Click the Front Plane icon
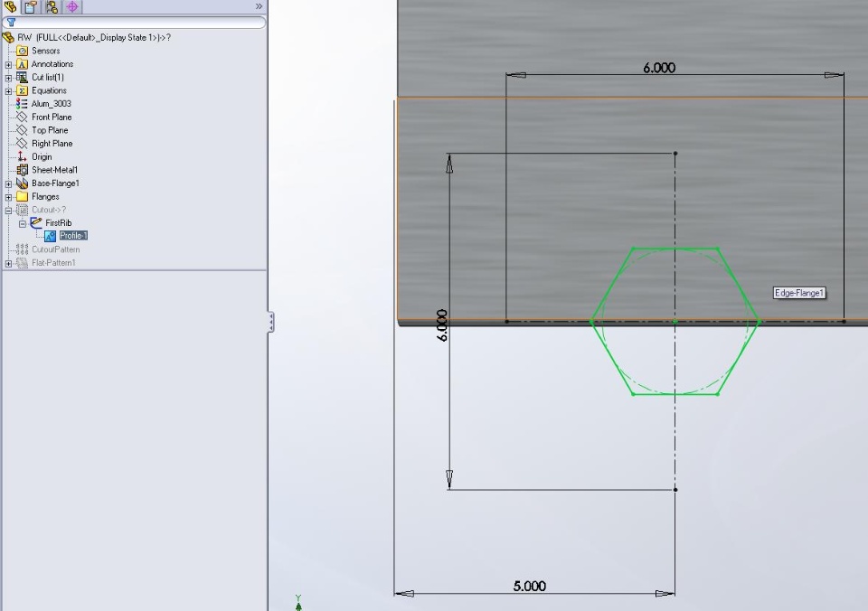The image size is (868, 611). (x=22, y=117)
